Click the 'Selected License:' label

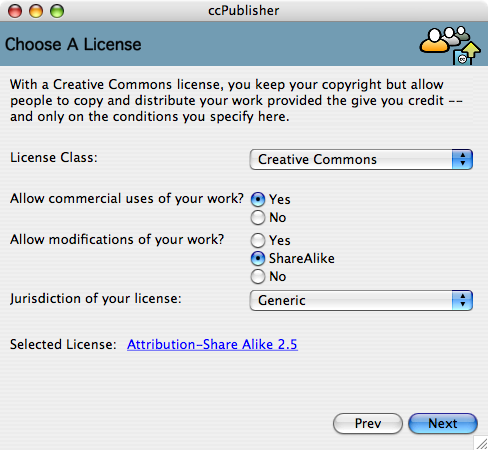[x=63, y=344]
